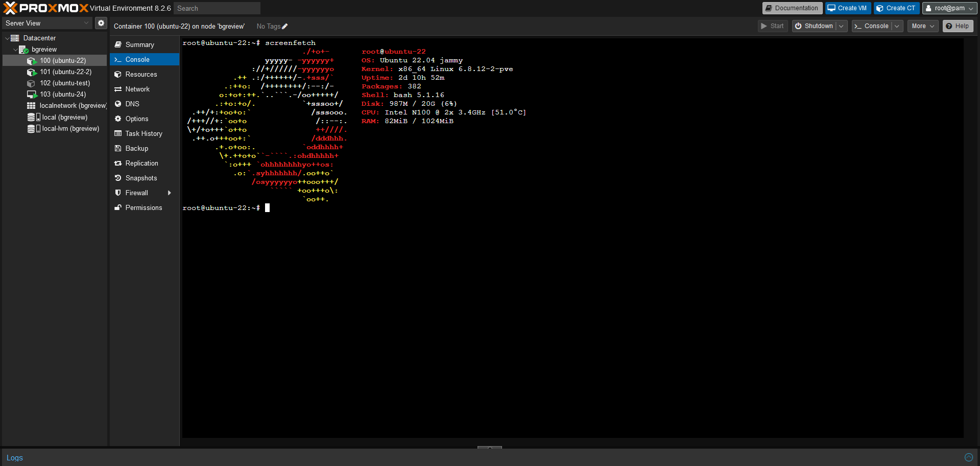This screenshot has width=980, height=466.
Task: Open the Summary tab
Action: (x=145, y=45)
